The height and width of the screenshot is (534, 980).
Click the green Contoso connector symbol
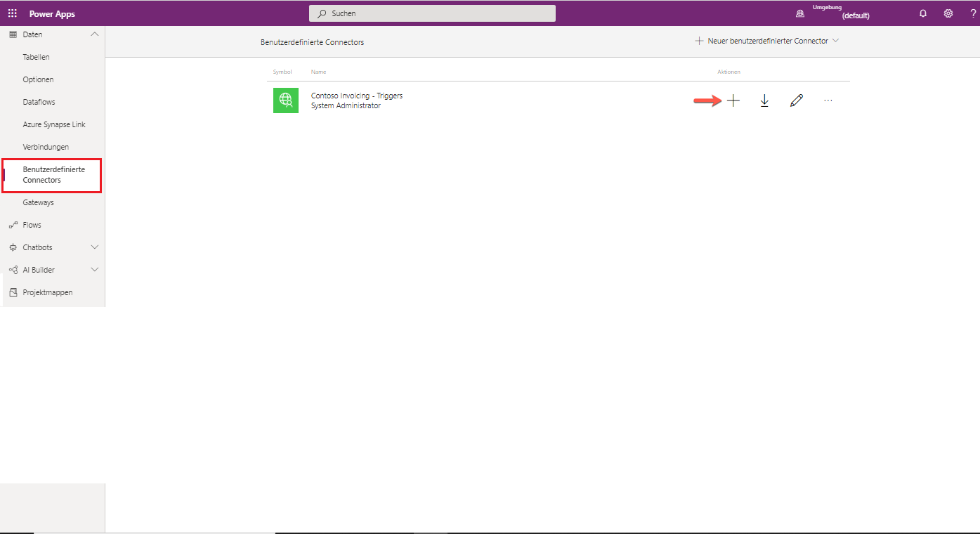[x=285, y=100]
